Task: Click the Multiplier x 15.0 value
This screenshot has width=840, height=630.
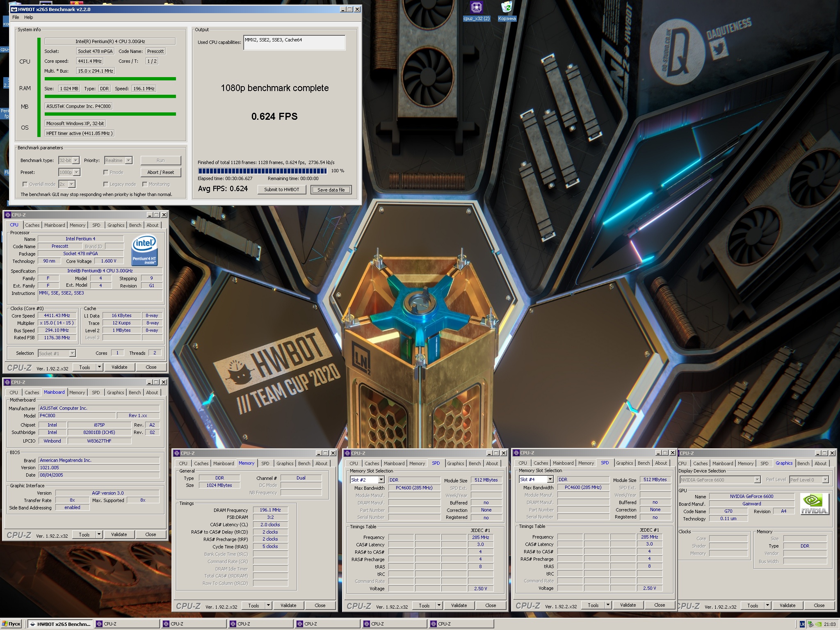Action: click(x=57, y=323)
